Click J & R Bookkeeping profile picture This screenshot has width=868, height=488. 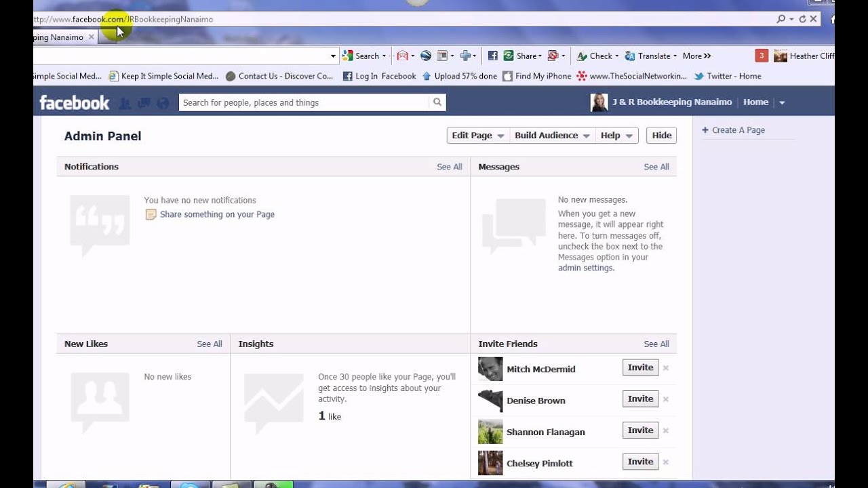[x=599, y=102]
